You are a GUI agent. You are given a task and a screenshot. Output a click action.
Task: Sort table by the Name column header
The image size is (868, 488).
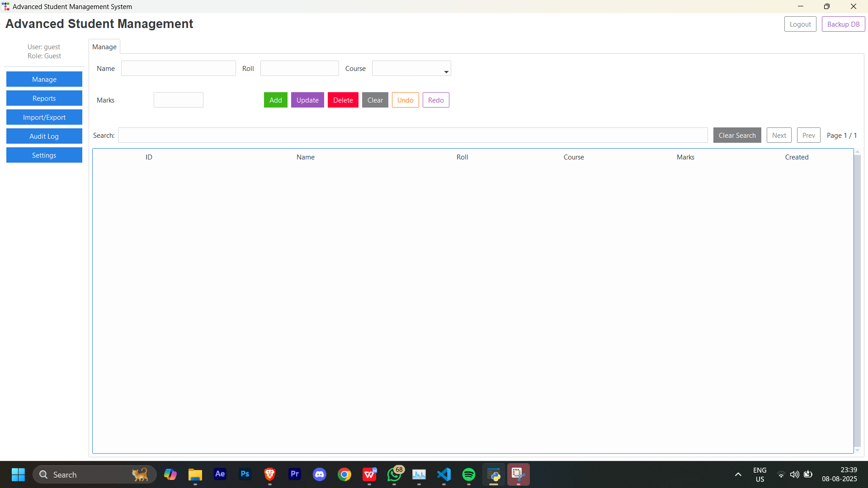306,157
